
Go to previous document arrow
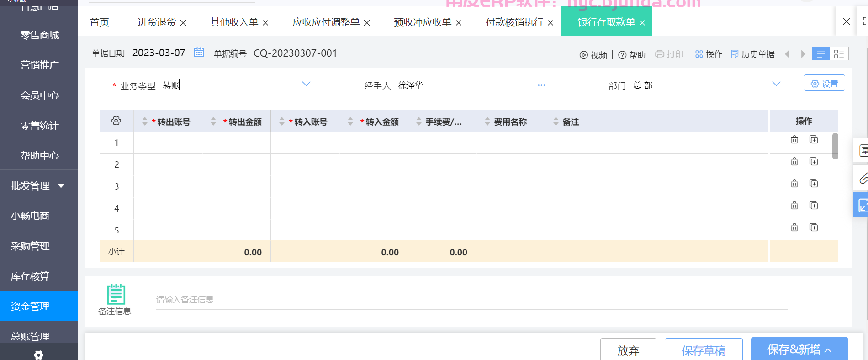click(787, 54)
